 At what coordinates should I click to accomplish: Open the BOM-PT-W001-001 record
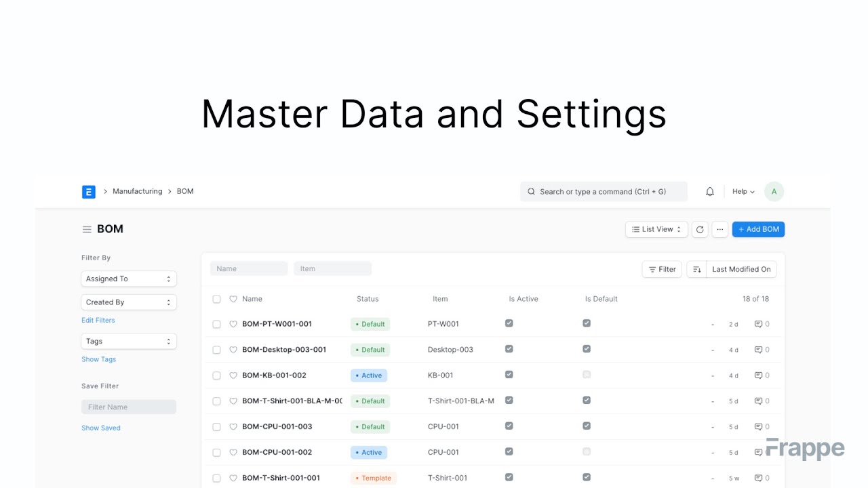coord(277,325)
